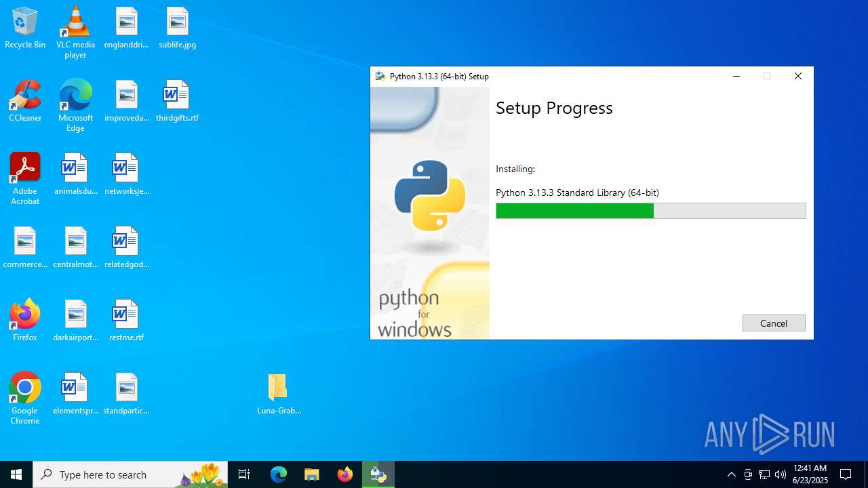Screen dimensions: 868x488
Task: Select restme.rtf document icon
Action: pos(126,321)
